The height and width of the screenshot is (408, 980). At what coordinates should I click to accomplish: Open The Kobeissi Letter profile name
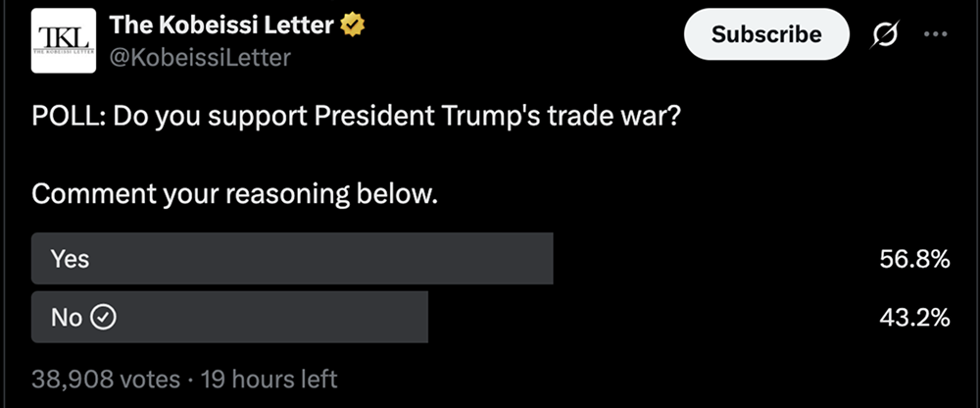220,26
